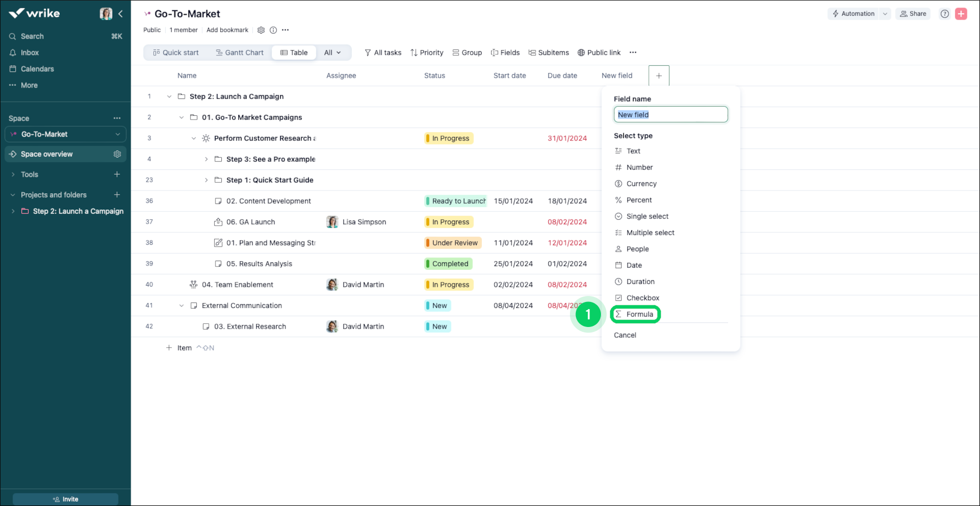Click the add column plus icon
The height and width of the screenshot is (506, 980).
click(x=659, y=76)
